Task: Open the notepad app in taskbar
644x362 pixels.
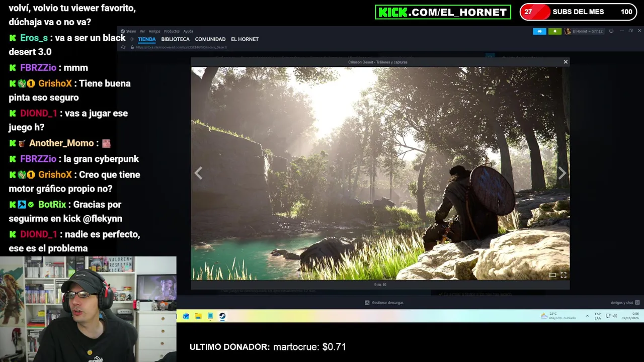Action: 210,316
